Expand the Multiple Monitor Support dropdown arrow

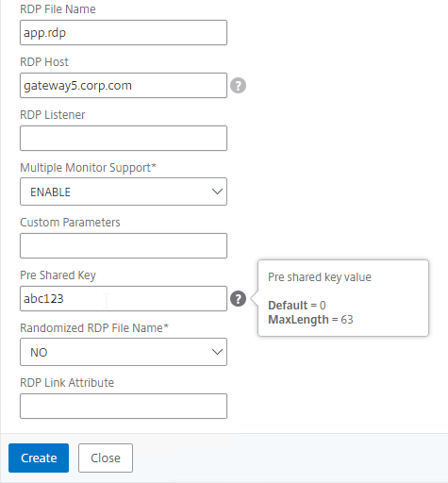217,192
